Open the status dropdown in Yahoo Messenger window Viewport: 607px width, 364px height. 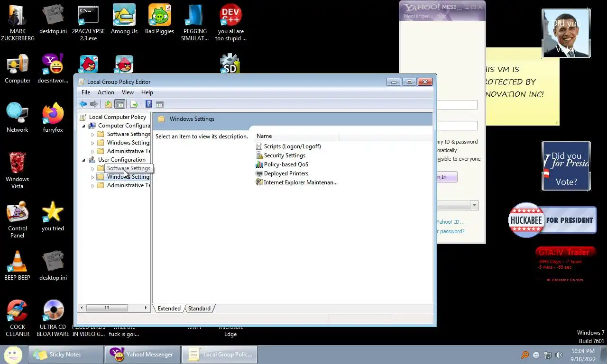pos(474,206)
